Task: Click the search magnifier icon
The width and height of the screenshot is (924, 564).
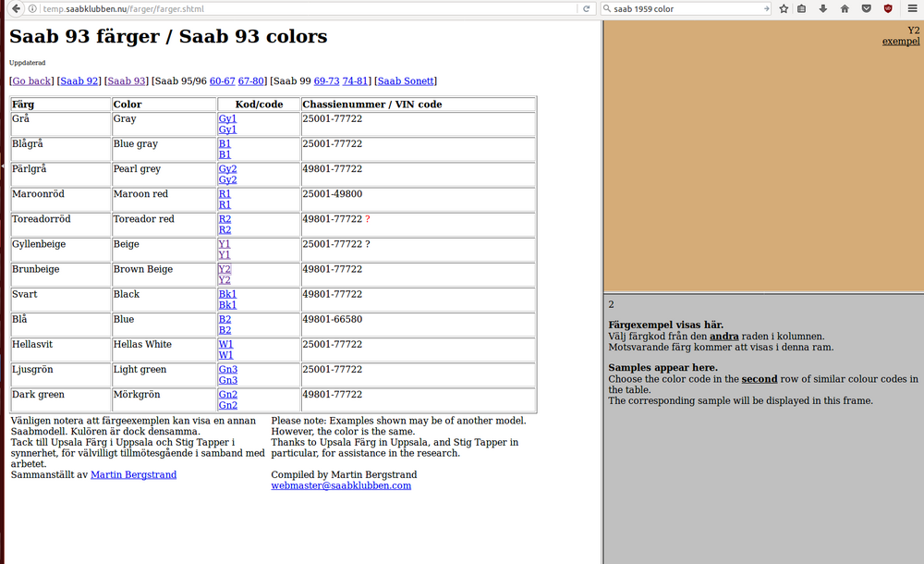Action: 607,9
